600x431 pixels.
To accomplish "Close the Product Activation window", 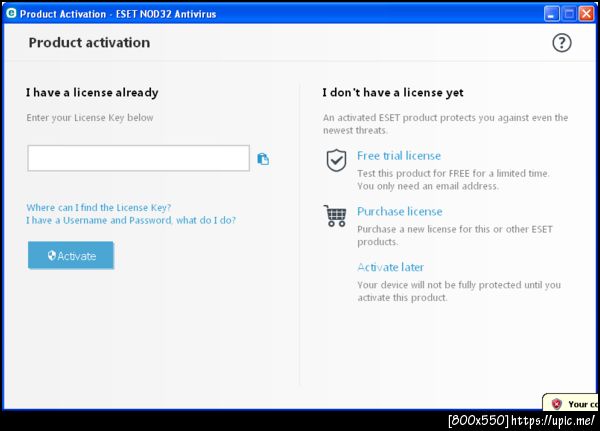I will [586, 14].
